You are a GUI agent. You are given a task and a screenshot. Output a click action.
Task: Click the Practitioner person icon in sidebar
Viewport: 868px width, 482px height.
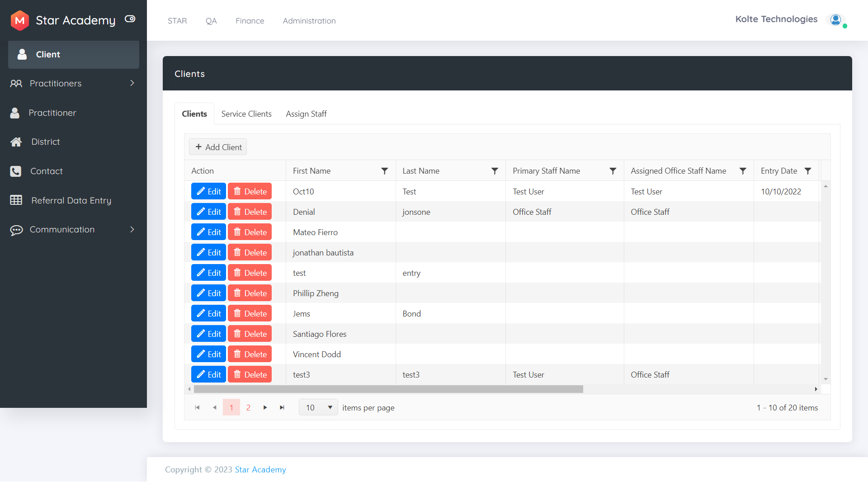click(x=15, y=113)
